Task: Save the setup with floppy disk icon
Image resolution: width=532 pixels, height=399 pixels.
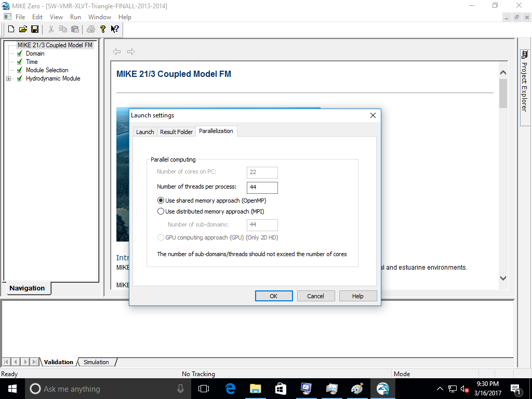Action: 35,29
